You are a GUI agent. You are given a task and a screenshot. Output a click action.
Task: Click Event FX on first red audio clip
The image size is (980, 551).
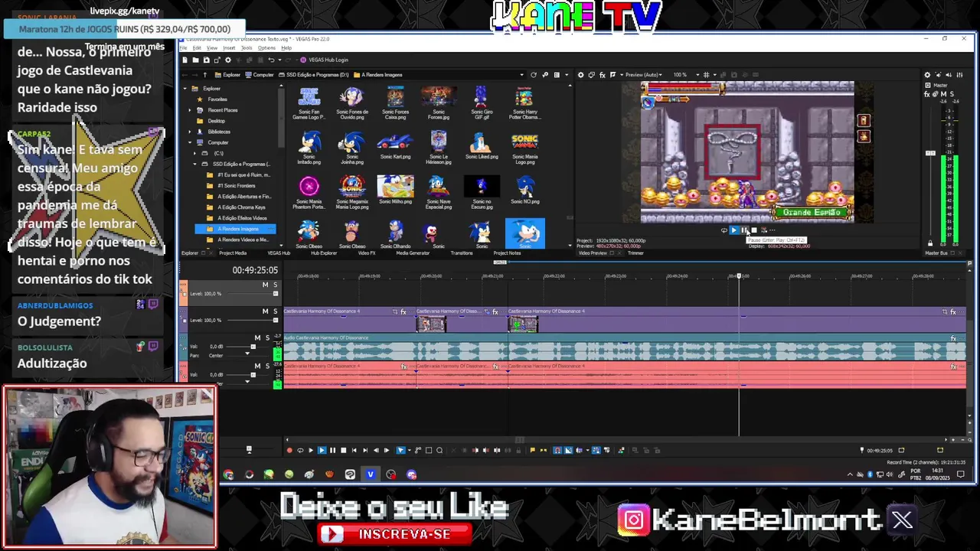403,367
